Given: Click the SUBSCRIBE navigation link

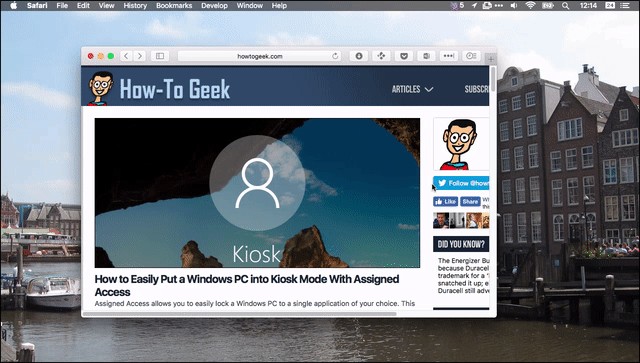Looking at the screenshot, I should point(476,89).
